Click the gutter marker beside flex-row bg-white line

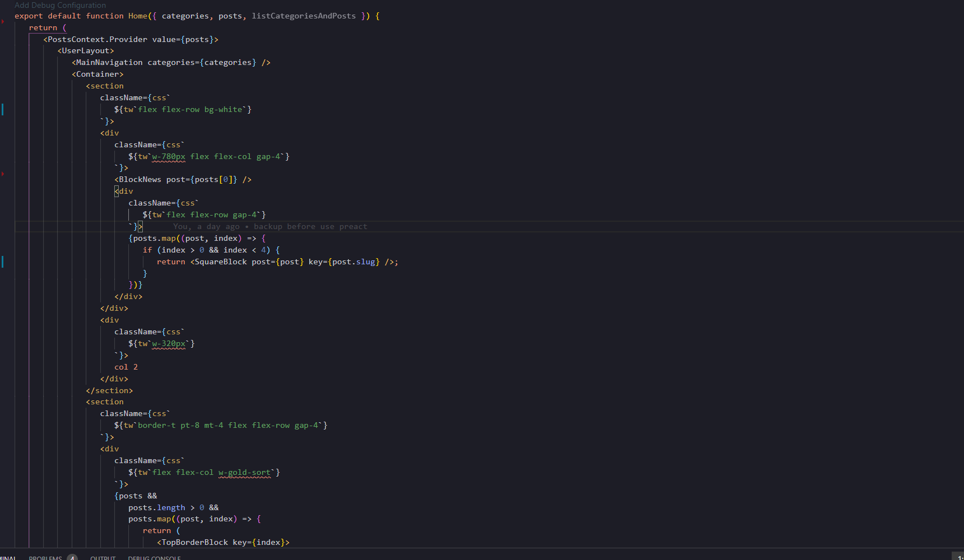point(2,109)
